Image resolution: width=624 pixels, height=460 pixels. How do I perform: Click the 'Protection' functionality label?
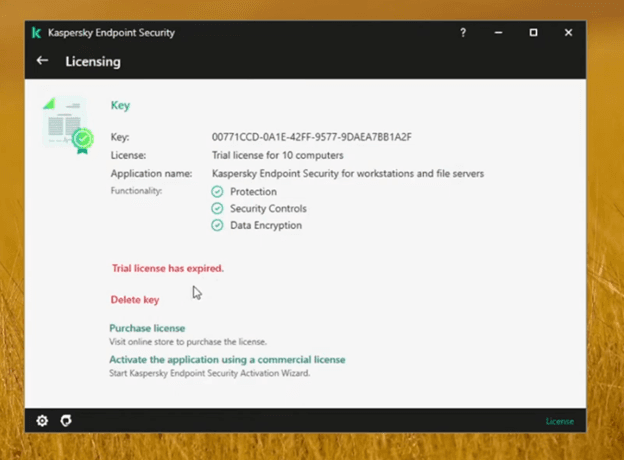tap(253, 191)
